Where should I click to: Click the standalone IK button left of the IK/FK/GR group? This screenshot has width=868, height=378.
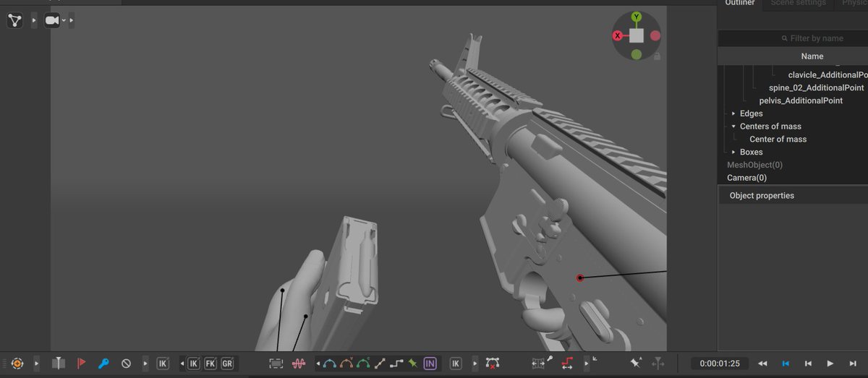tap(163, 364)
